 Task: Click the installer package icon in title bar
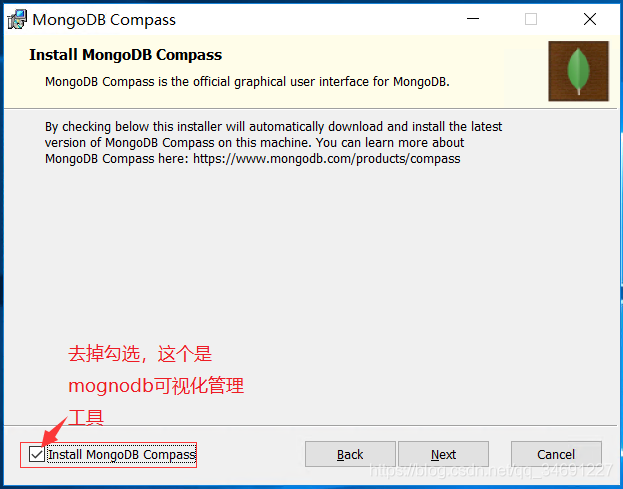pos(17,19)
